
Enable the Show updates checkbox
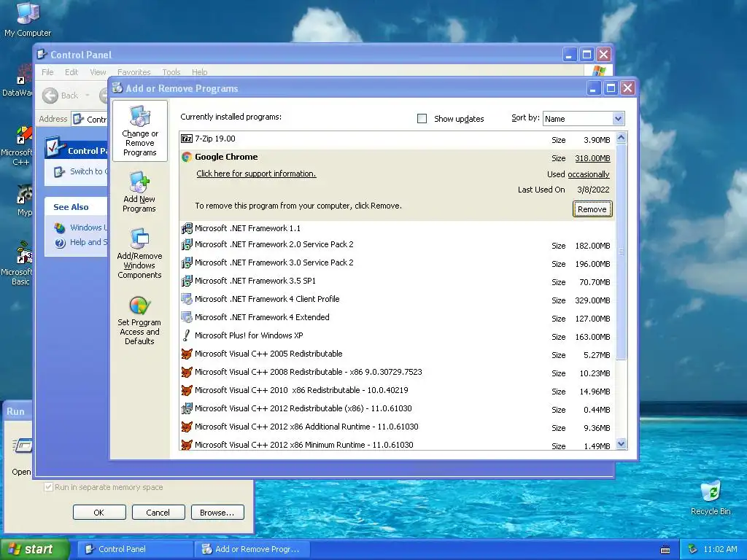click(x=422, y=119)
